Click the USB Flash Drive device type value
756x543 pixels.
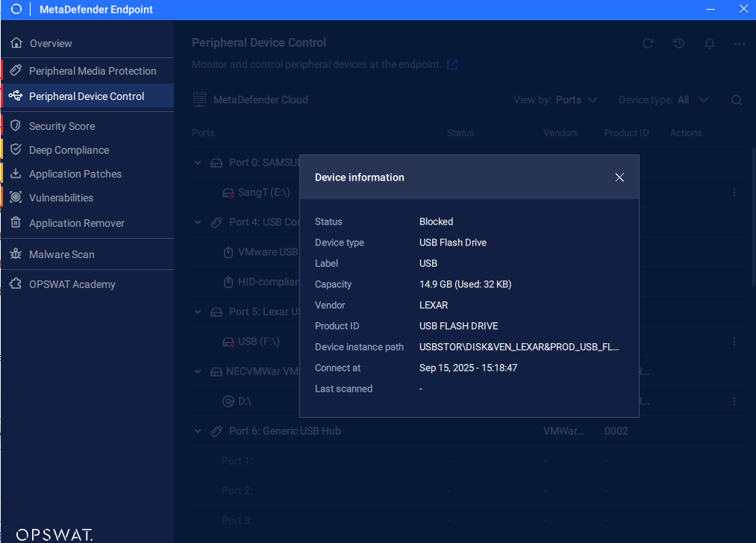point(453,242)
